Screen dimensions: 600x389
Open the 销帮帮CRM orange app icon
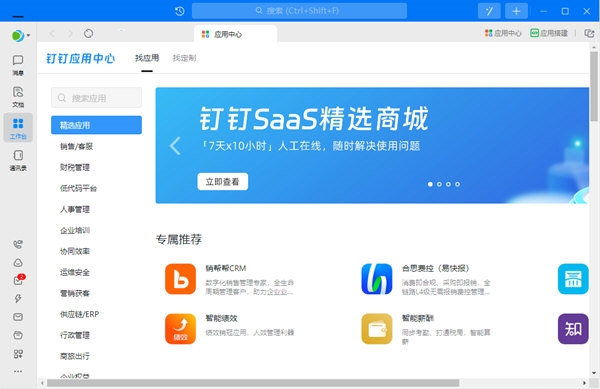click(180, 279)
